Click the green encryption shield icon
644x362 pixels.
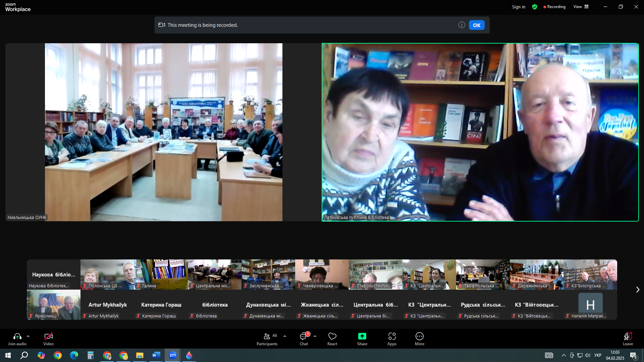point(535,7)
